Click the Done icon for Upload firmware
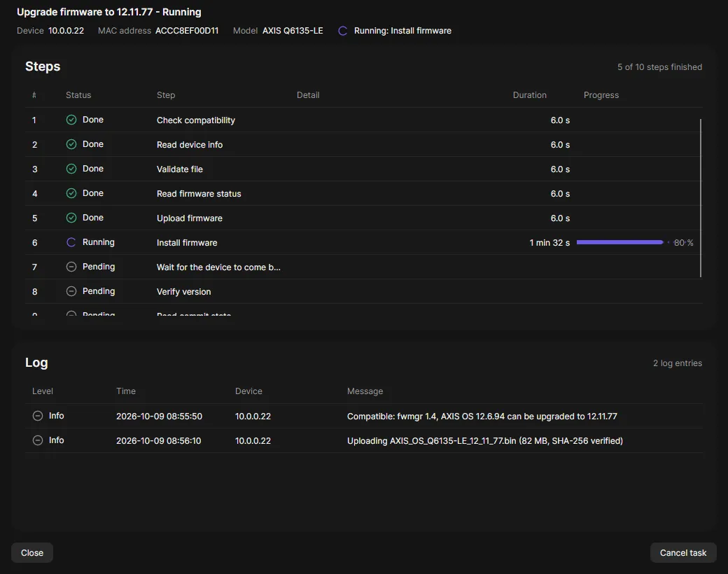Image resolution: width=728 pixels, height=574 pixels. click(x=71, y=218)
